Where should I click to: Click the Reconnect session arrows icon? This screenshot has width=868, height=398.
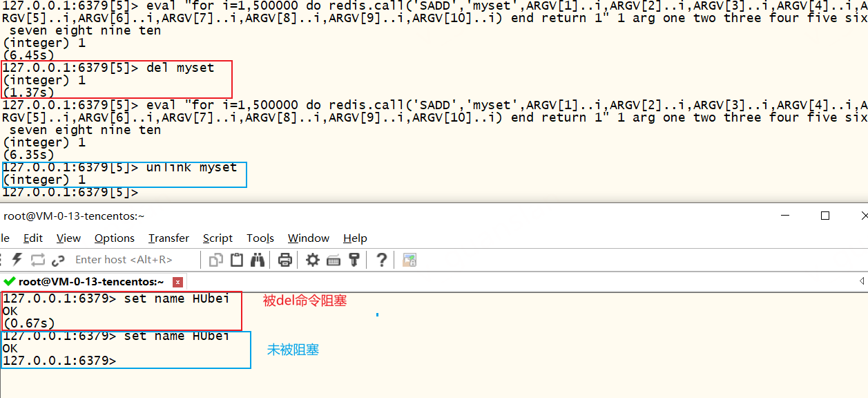[37, 260]
